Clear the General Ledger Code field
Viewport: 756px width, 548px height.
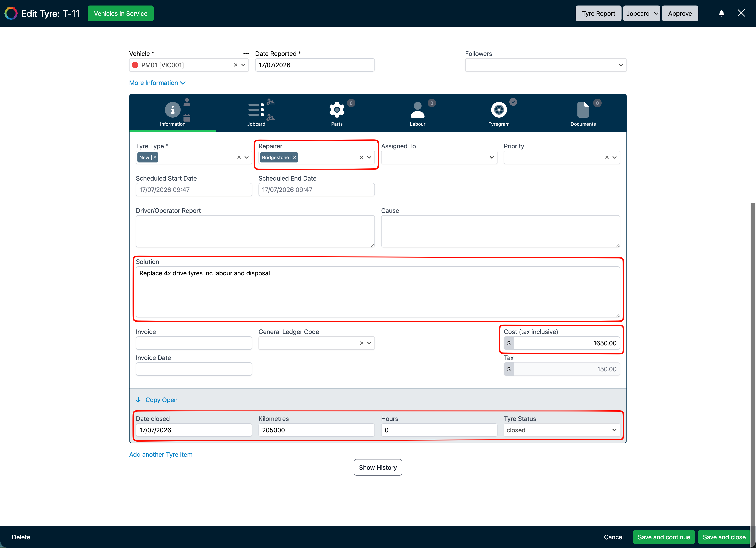(362, 343)
